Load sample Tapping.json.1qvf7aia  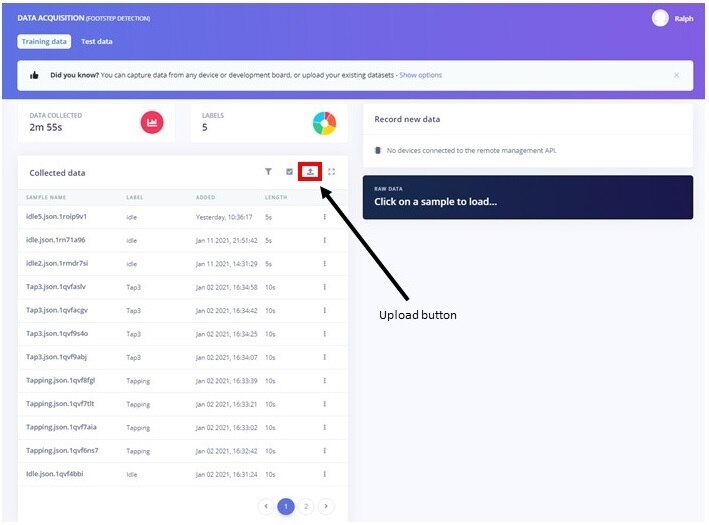pos(61,427)
